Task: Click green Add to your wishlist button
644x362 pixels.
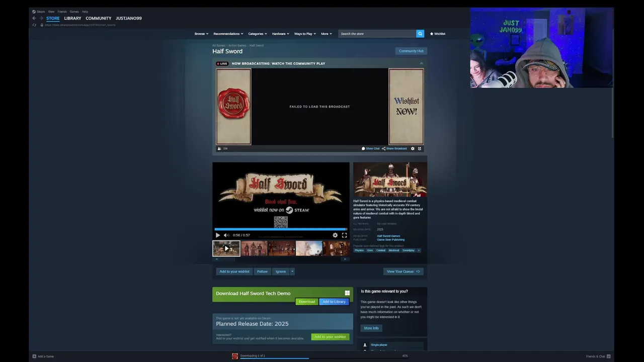Action: pos(330,337)
